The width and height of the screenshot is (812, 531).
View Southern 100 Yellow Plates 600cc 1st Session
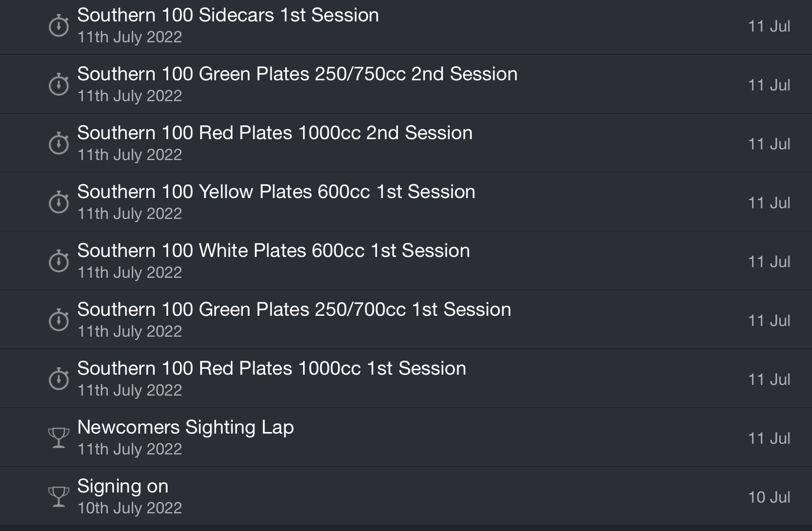(x=406, y=202)
